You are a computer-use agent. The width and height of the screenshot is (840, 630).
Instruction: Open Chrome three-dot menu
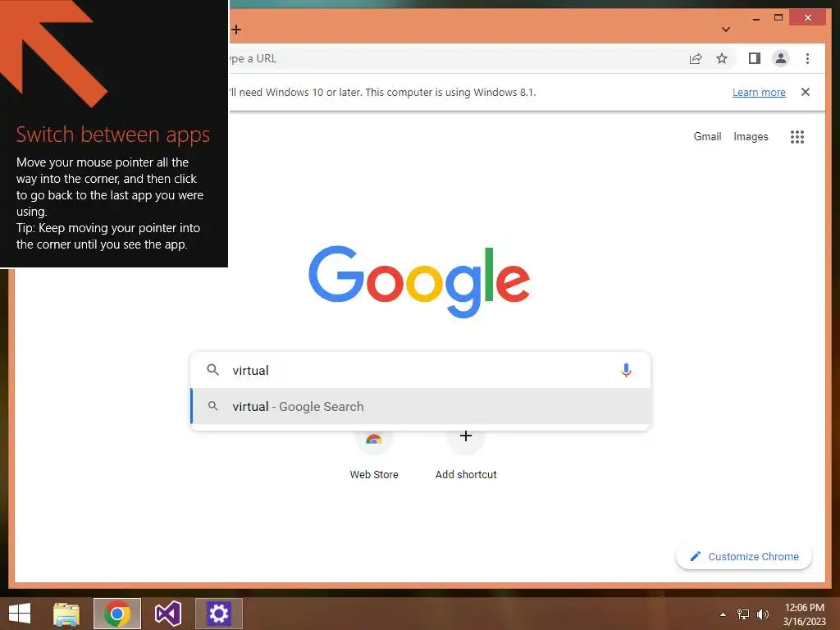[807, 58]
